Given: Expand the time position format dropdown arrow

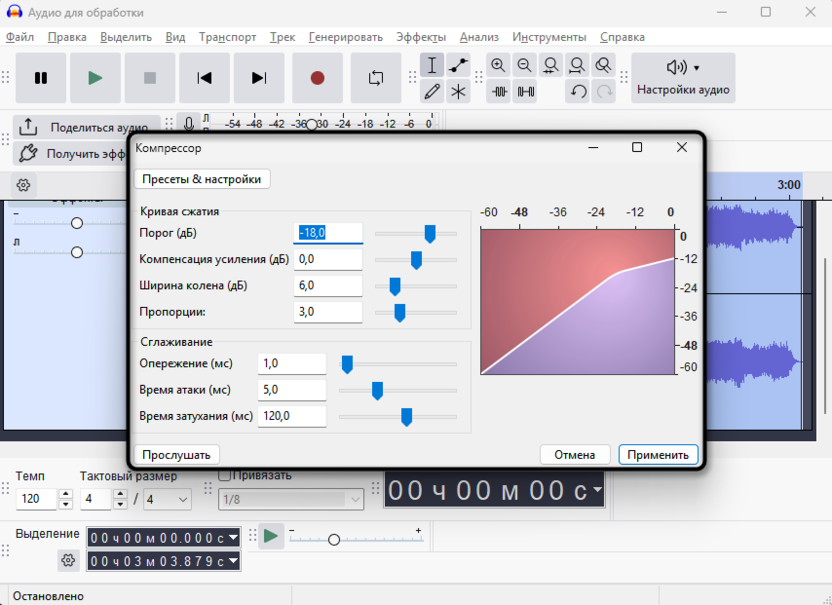Looking at the screenshot, I should pos(597,490).
